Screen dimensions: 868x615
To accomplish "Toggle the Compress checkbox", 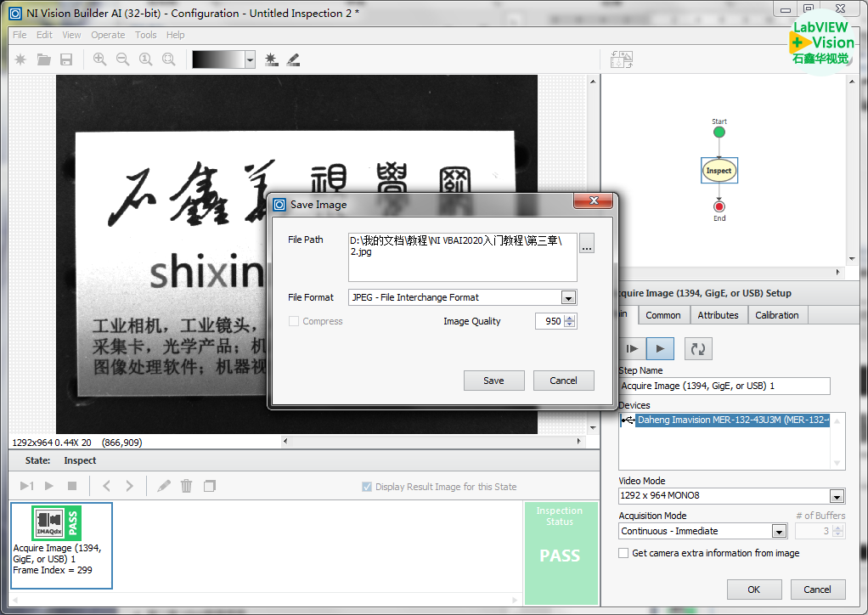I will click(x=294, y=321).
